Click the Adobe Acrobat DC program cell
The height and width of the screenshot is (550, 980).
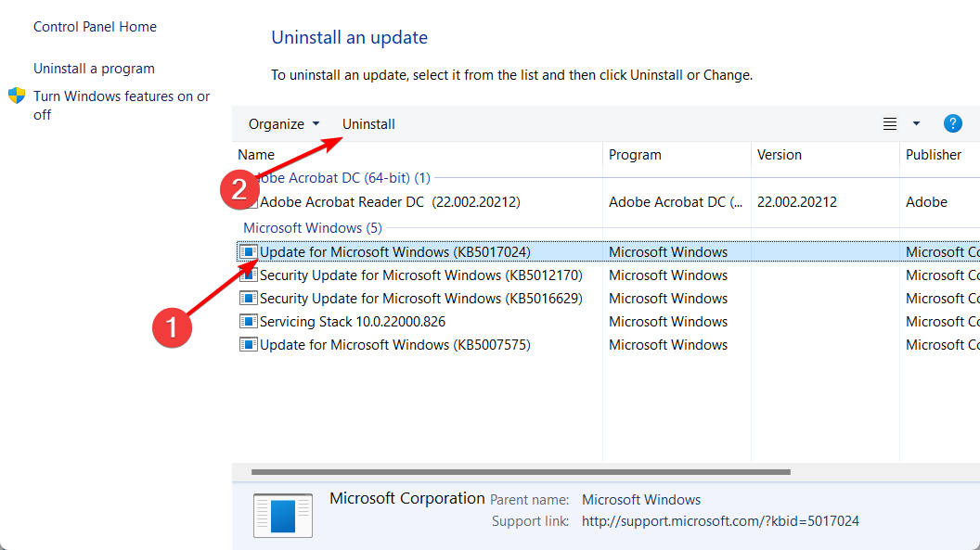pos(676,202)
